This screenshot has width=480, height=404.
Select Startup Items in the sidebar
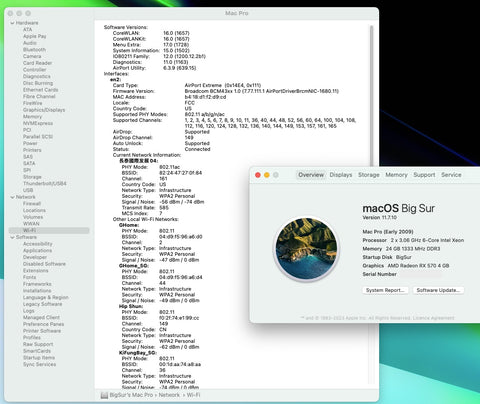[x=39, y=358]
